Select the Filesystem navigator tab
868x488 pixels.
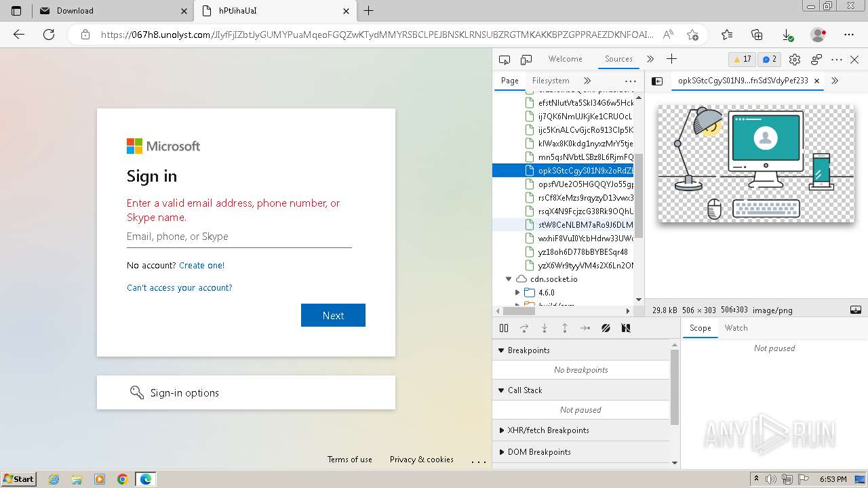551,81
